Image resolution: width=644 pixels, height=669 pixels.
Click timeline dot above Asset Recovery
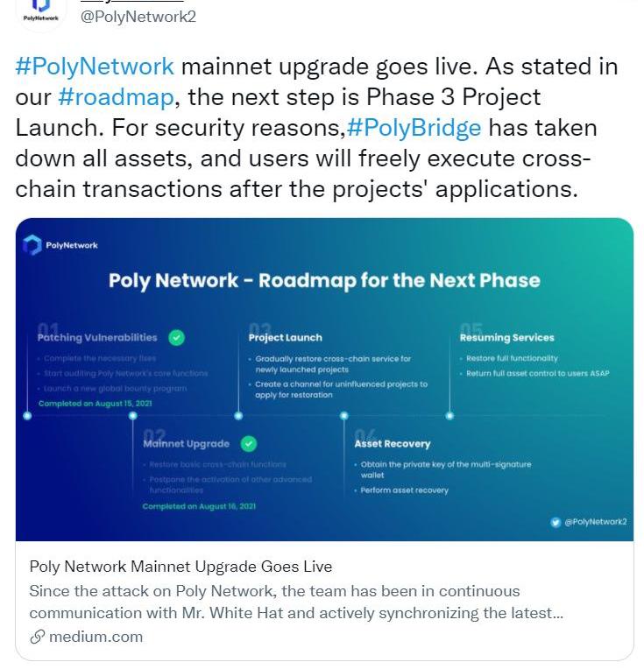coord(344,416)
